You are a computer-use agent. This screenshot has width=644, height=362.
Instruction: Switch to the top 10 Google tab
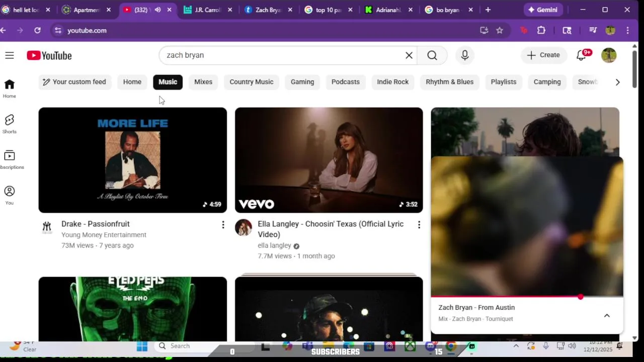(x=328, y=10)
